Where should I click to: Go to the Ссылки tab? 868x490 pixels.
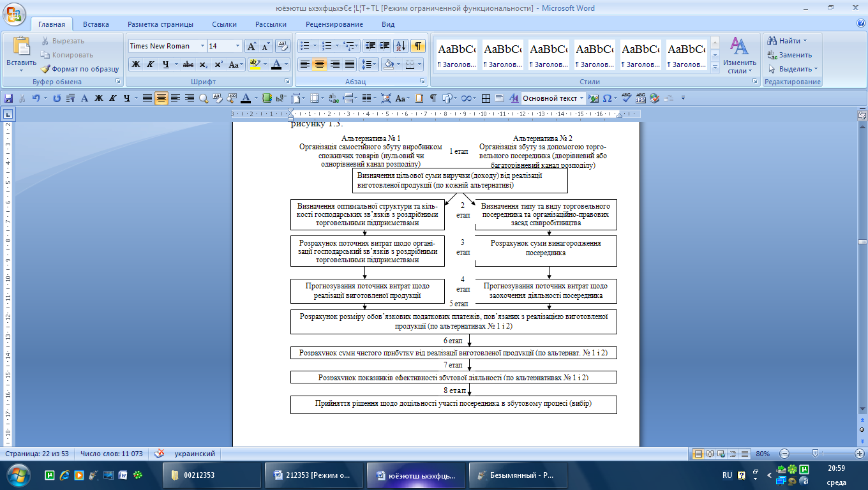click(225, 24)
